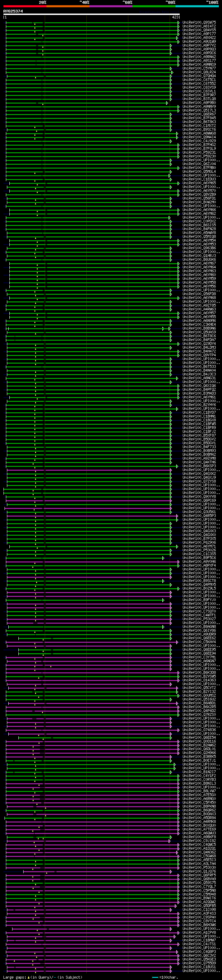
Task: Click the UniRef100_C5YN77 label
Action: tap(199, 68)
